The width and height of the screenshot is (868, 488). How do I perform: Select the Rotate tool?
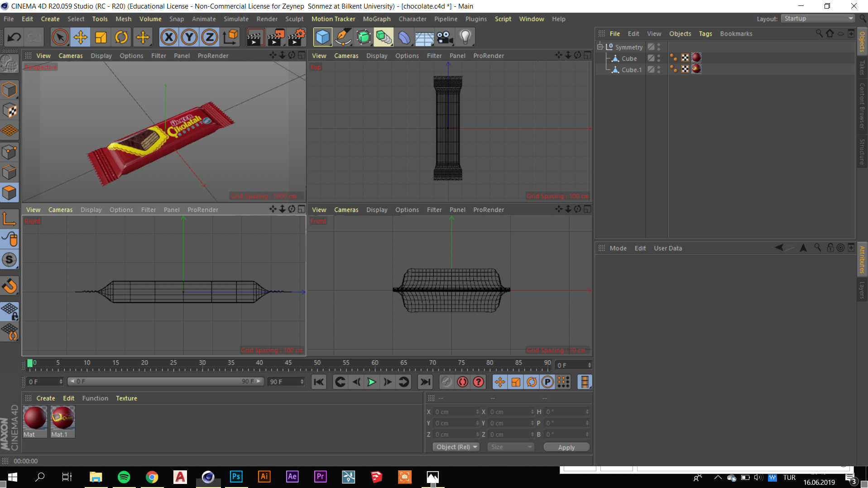(121, 37)
